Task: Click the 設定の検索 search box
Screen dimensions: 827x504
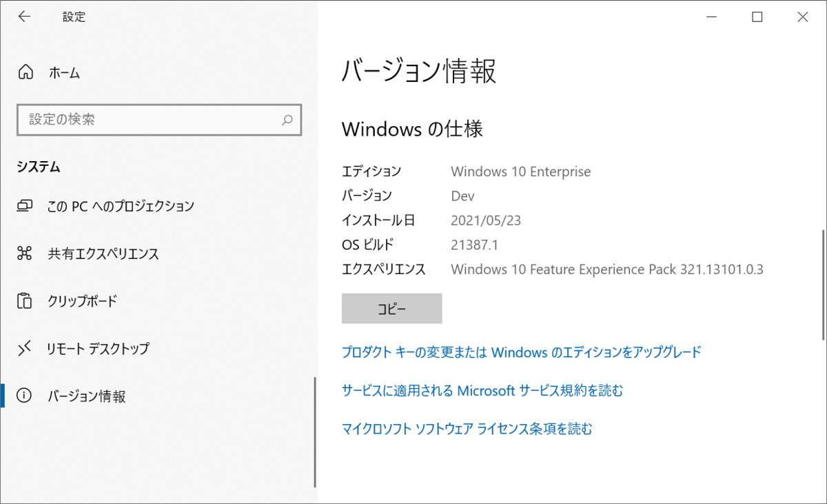Action: [159, 120]
